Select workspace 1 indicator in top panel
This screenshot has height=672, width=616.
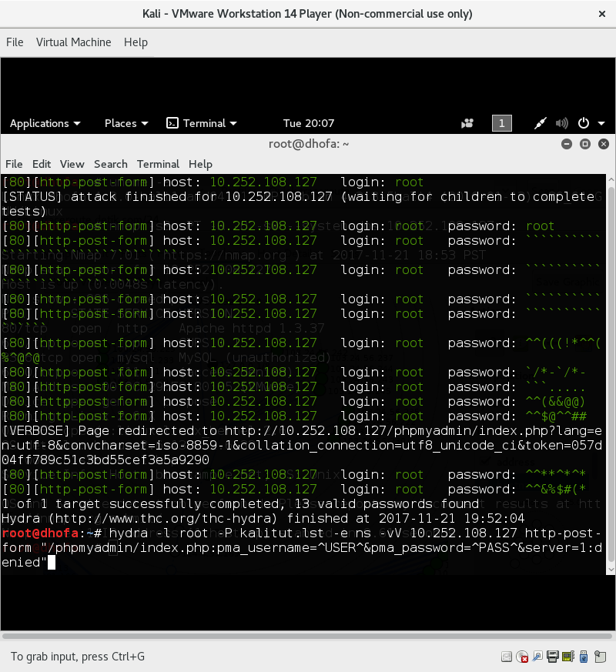point(501,123)
